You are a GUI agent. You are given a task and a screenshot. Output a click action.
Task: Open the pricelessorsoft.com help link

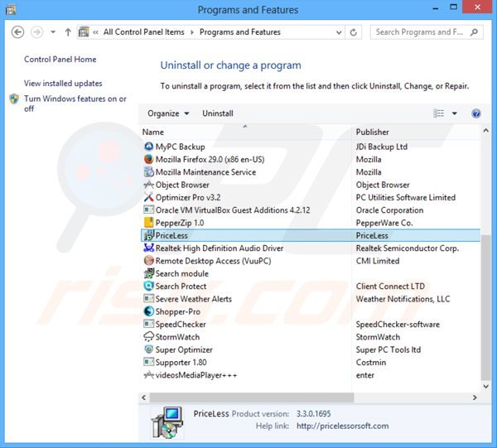tap(343, 426)
